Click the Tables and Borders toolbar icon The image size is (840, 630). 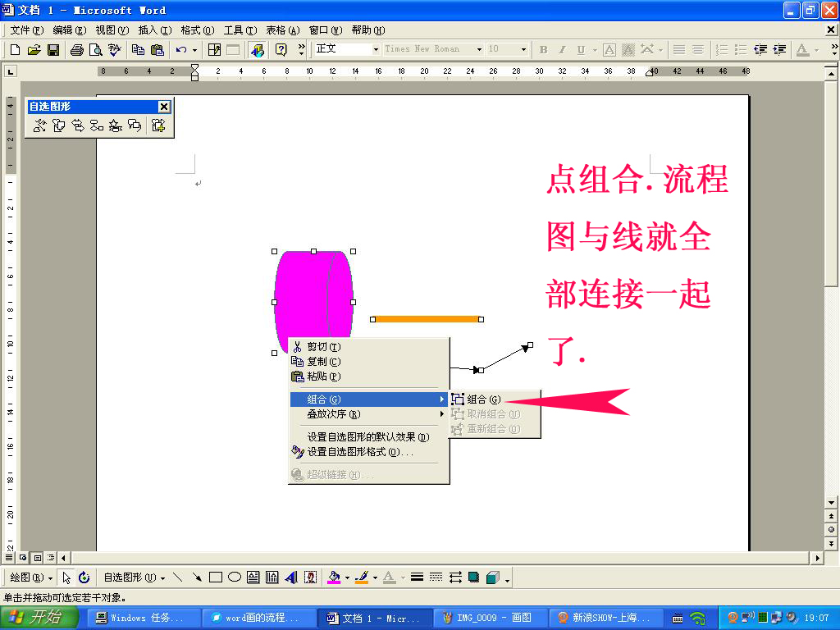[x=214, y=50]
